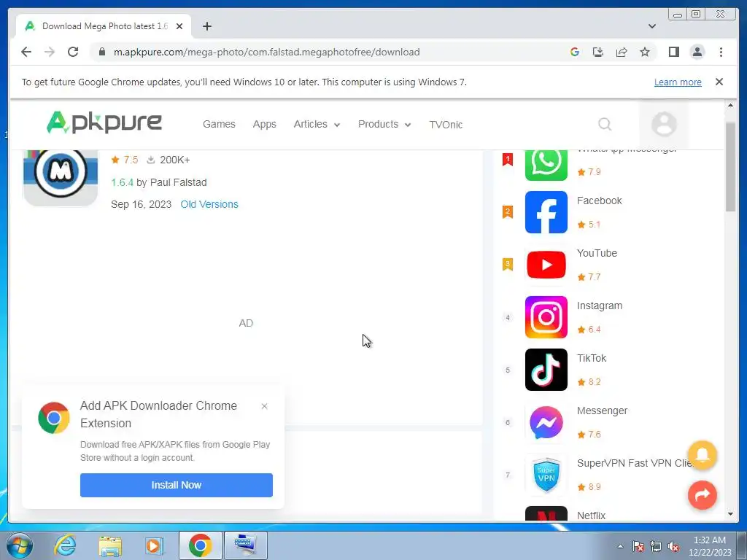Open the Apps section

click(264, 124)
